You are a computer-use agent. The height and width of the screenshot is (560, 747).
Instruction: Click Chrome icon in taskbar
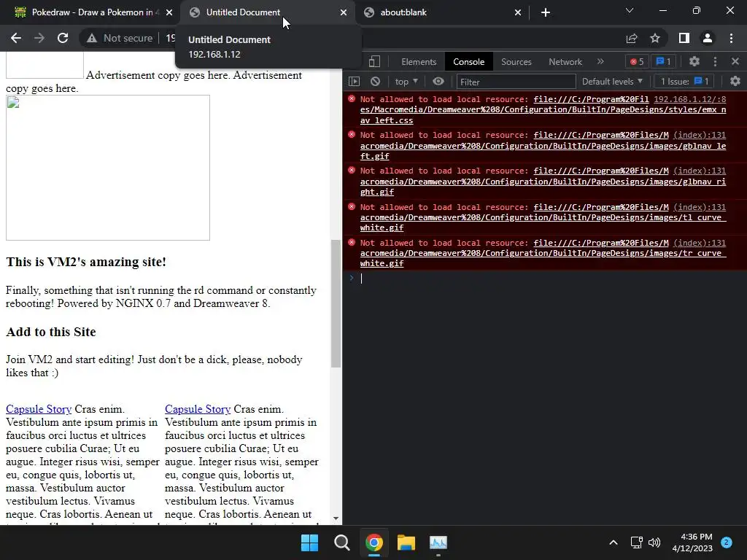[x=374, y=542]
